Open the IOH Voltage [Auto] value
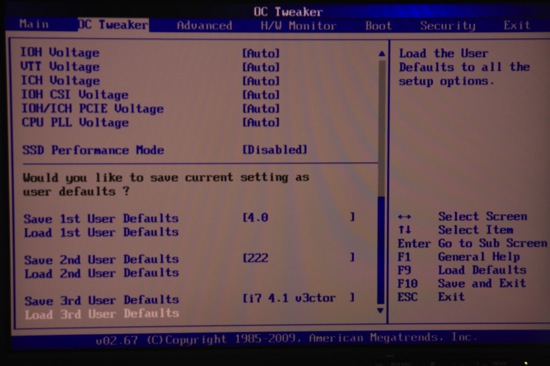The image size is (550, 366). tap(261, 53)
